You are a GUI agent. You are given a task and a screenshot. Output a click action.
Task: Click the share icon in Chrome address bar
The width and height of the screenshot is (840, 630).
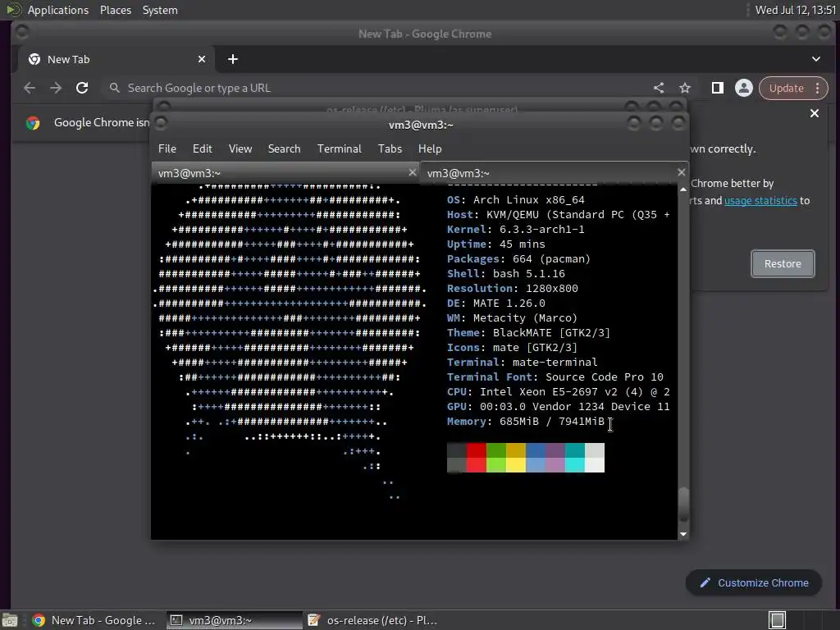pyautogui.click(x=659, y=88)
